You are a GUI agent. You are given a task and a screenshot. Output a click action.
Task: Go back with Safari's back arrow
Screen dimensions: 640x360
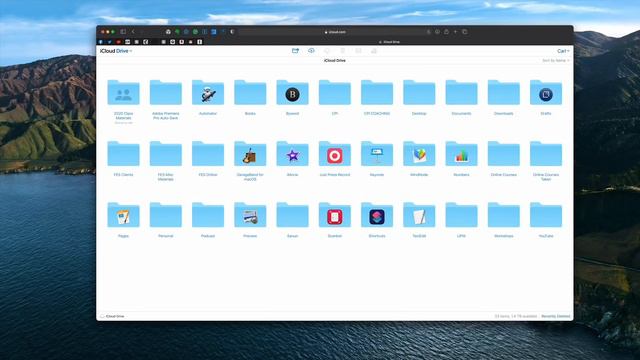[133, 31]
